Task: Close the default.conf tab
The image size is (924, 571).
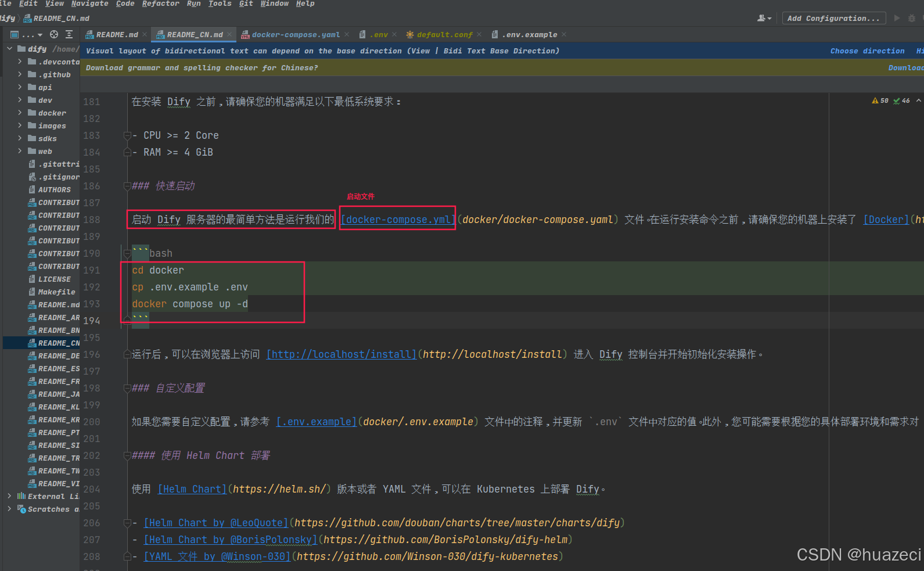Action: coord(479,35)
